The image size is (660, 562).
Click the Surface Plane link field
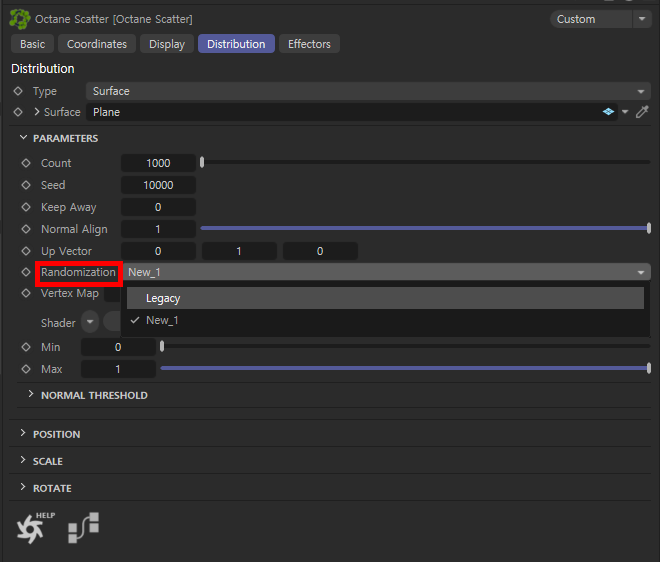352,112
